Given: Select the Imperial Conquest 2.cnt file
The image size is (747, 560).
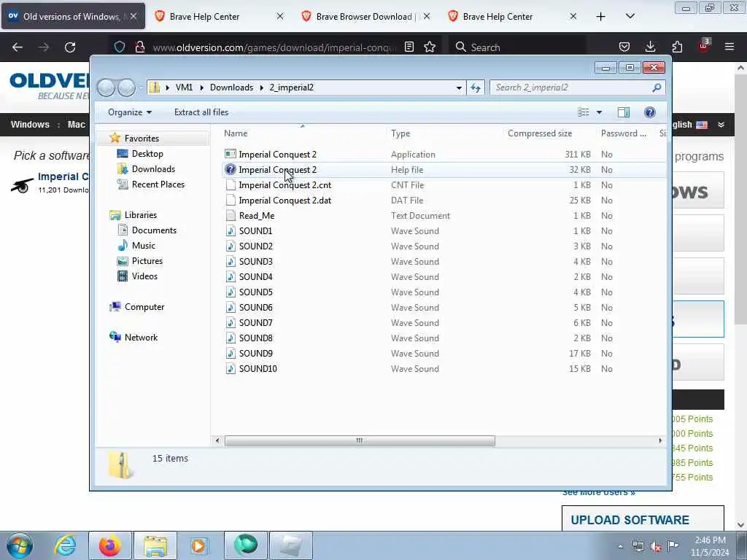Looking at the screenshot, I should (x=285, y=184).
